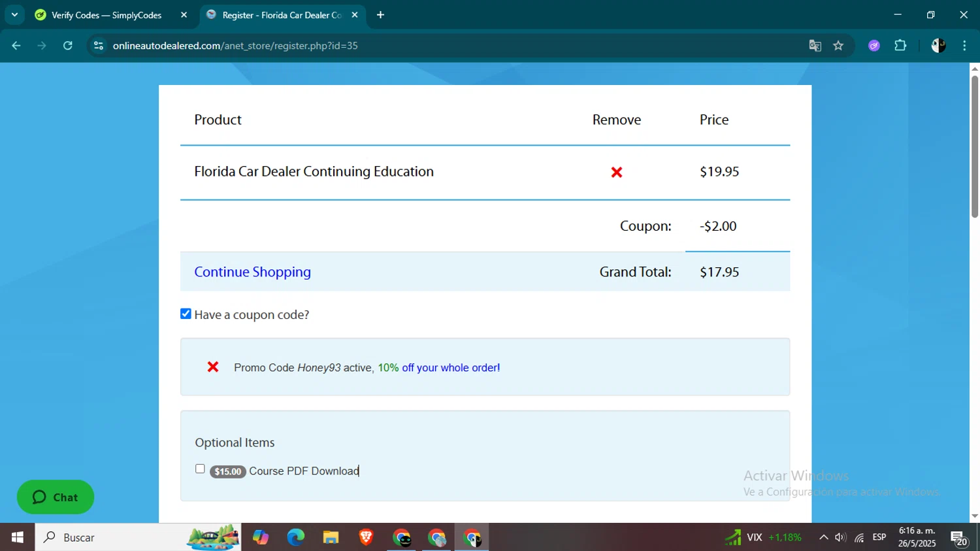Open the green Chat widget
The width and height of the screenshot is (980, 551).
click(56, 497)
